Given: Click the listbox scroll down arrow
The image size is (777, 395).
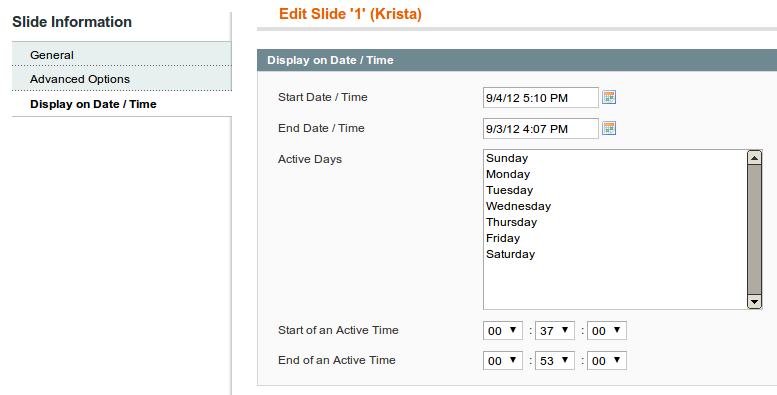Looking at the screenshot, I should click(754, 301).
